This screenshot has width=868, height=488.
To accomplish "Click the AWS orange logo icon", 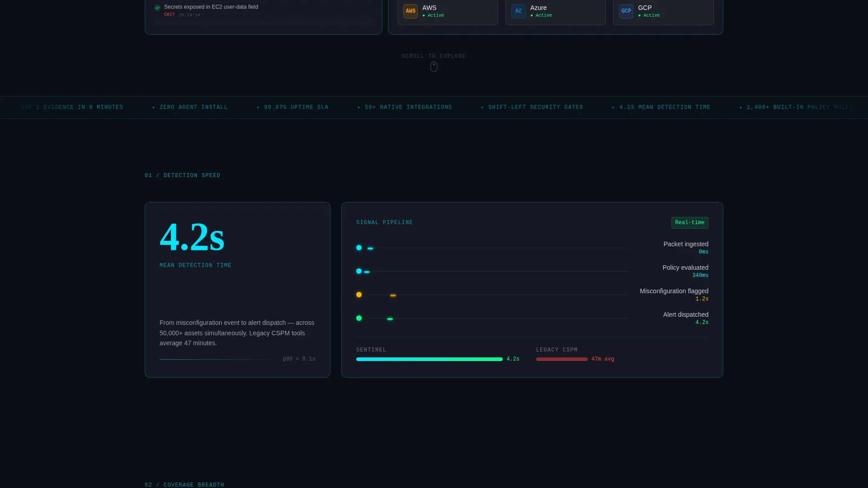I will coord(410,11).
